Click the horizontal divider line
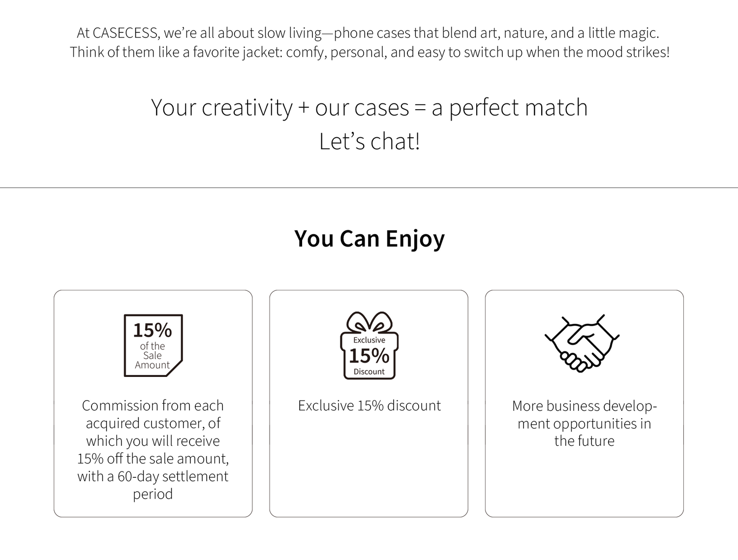 click(x=369, y=187)
